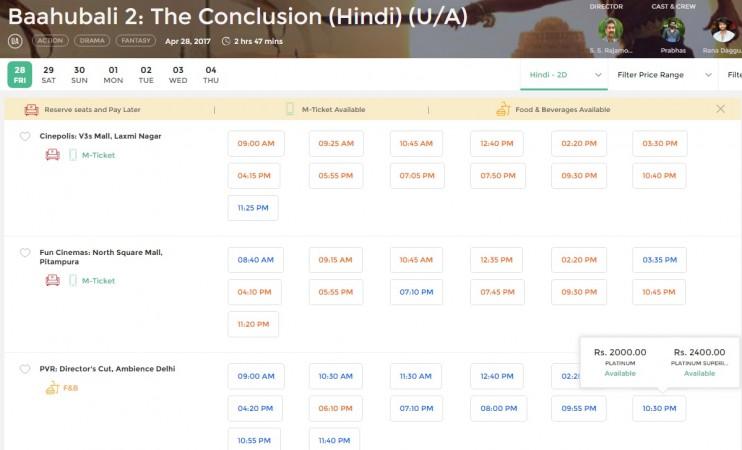Choose Fun Cinemas 03:35 PM showtime
The height and width of the screenshot is (450, 742).
click(660, 260)
